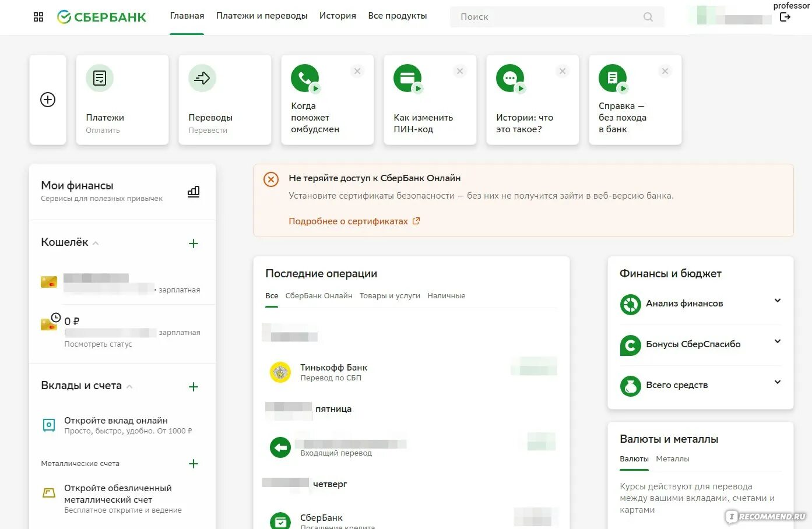
Task: Switch to the Металлы tab
Action: 673,459
